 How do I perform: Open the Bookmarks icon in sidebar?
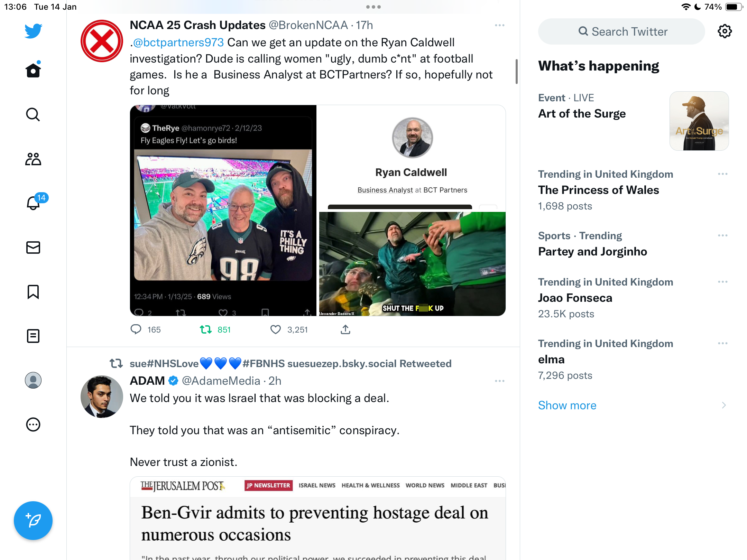point(33,292)
